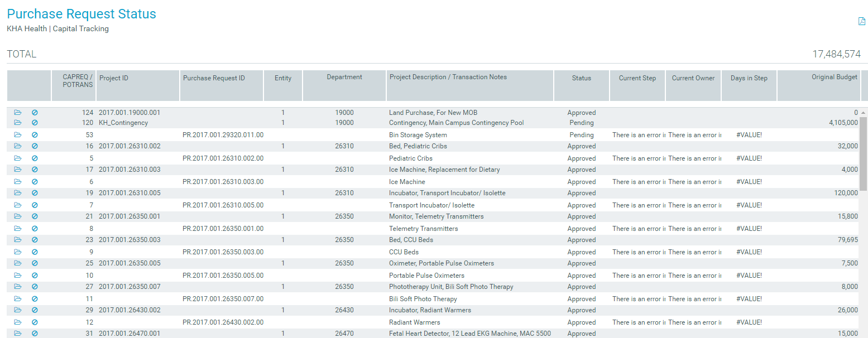The height and width of the screenshot is (338, 868).
Task: Click the total value 17,484,574
Action: pyautogui.click(x=836, y=54)
